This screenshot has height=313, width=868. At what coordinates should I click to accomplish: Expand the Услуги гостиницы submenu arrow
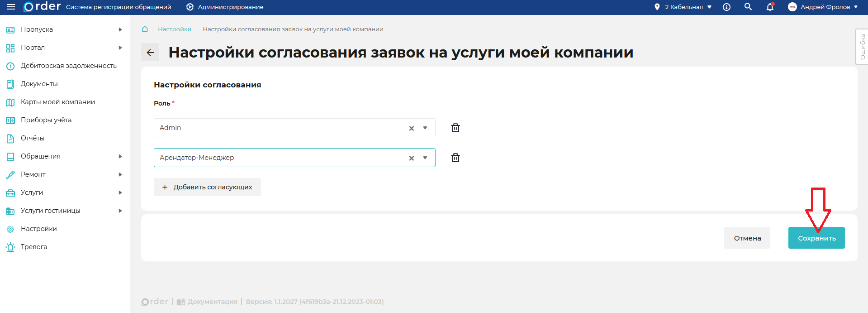tap(120, 211)
